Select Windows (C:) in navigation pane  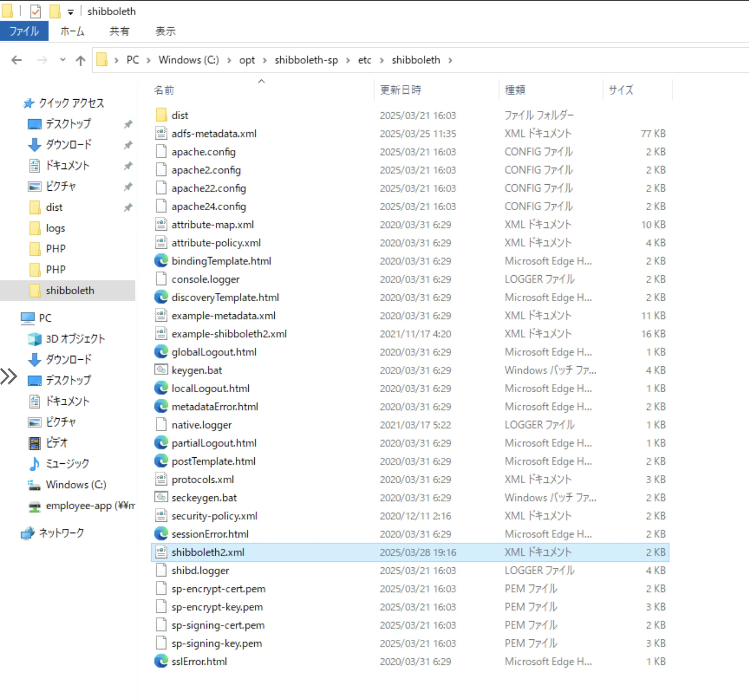tap(76, 485)
